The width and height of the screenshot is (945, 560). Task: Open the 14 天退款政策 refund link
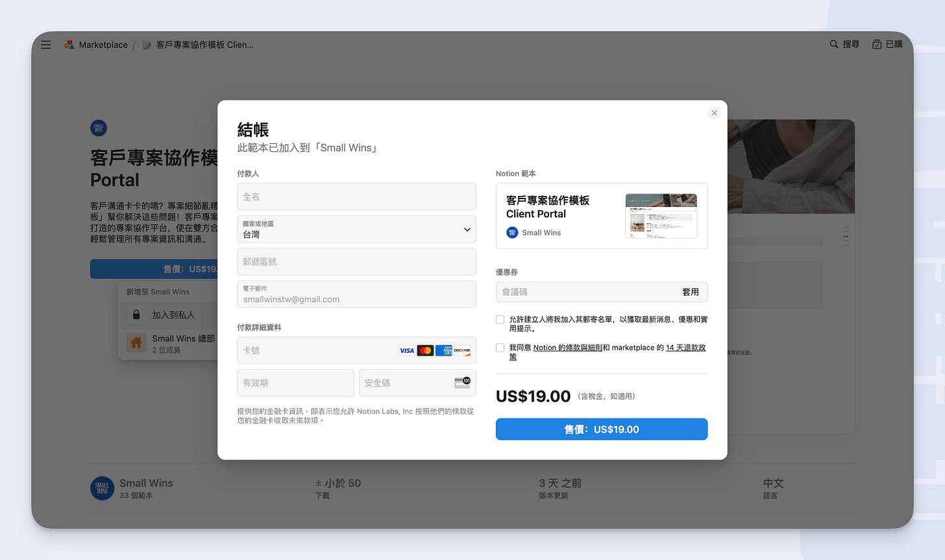coord(685,348)
